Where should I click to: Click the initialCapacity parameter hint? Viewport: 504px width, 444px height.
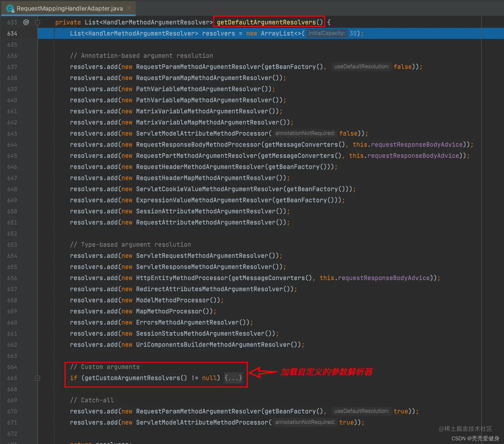[x=327, y=33]
